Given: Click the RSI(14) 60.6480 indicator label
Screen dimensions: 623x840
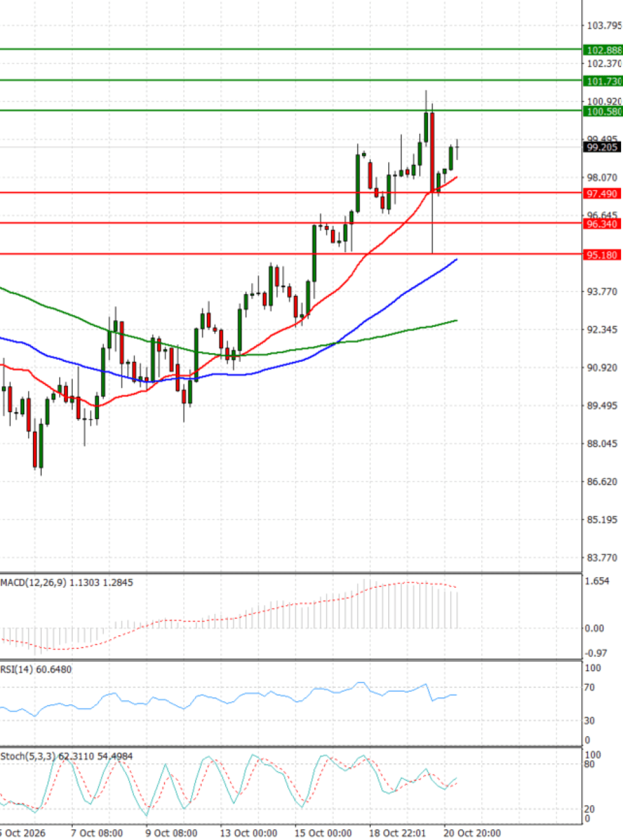Looking at the screenshot, I should coord(36,669).
